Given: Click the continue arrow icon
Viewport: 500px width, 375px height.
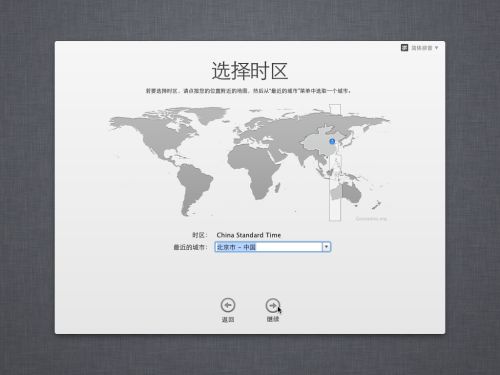Looking at the screenshot, I should click(273, 305).
